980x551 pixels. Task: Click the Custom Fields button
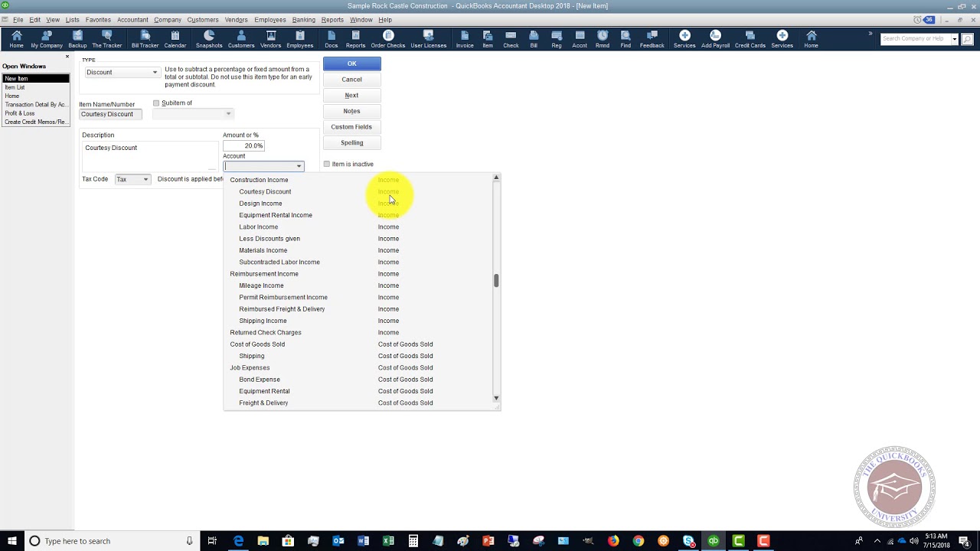pyautogui.click(x=351, y=127)
